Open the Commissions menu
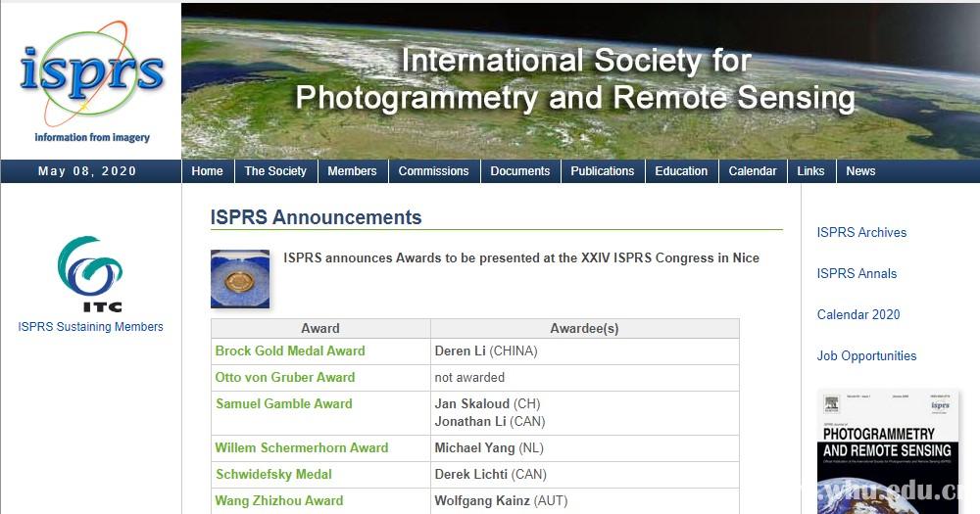The height and width of the screenshot is (514, 980). tap(433, 171)
